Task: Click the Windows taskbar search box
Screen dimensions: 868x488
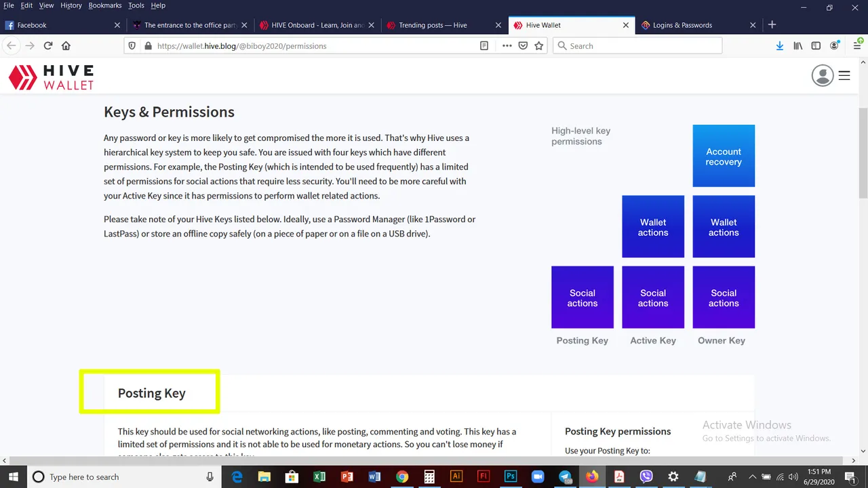Action: tap(123, 477)
